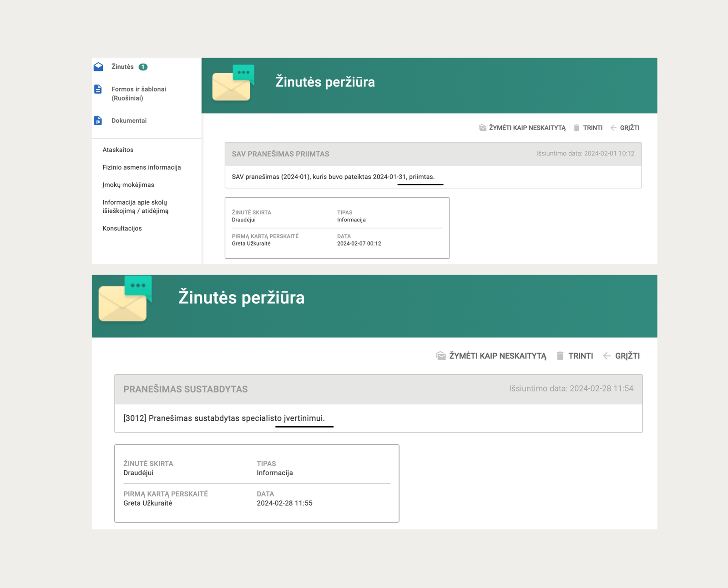
Task: Click the Formos ir šablonai document icon
Action: (98, 89)
